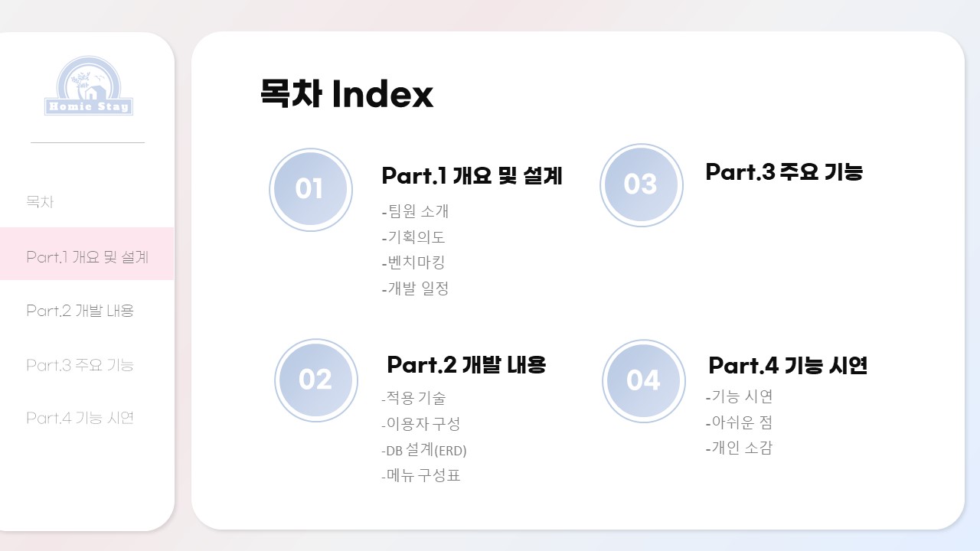The width and height of the screenshot is (980, 551).
Task: Select the -팀원 소개 entry
Action: click(415, 211)
